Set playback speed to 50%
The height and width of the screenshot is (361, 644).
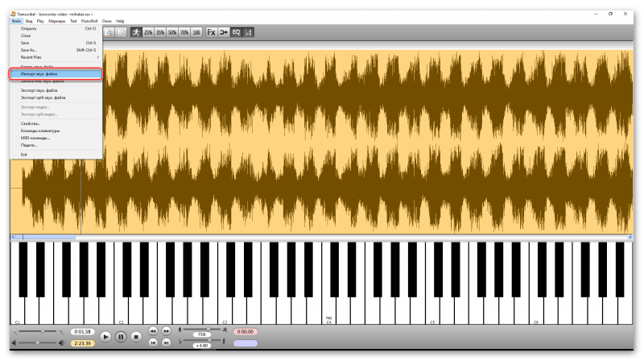point(172,32)
